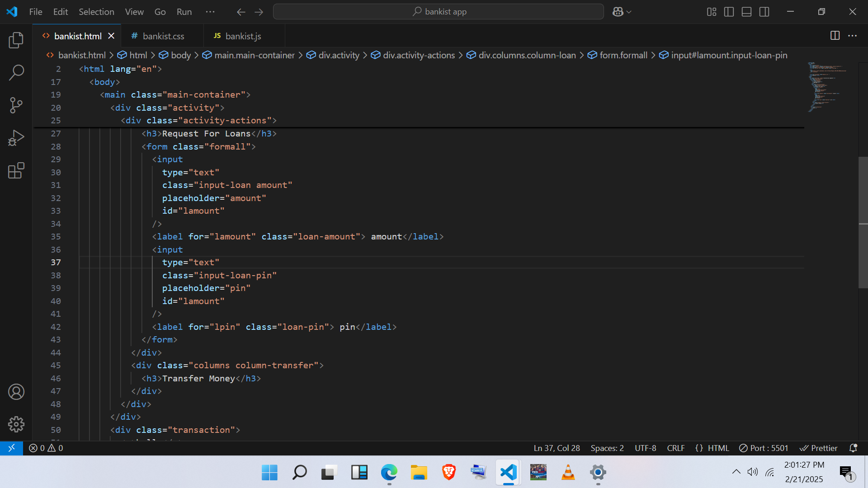Go forward with the right arrow
This screenshot has height=488, width=868.
coord(259,12)
